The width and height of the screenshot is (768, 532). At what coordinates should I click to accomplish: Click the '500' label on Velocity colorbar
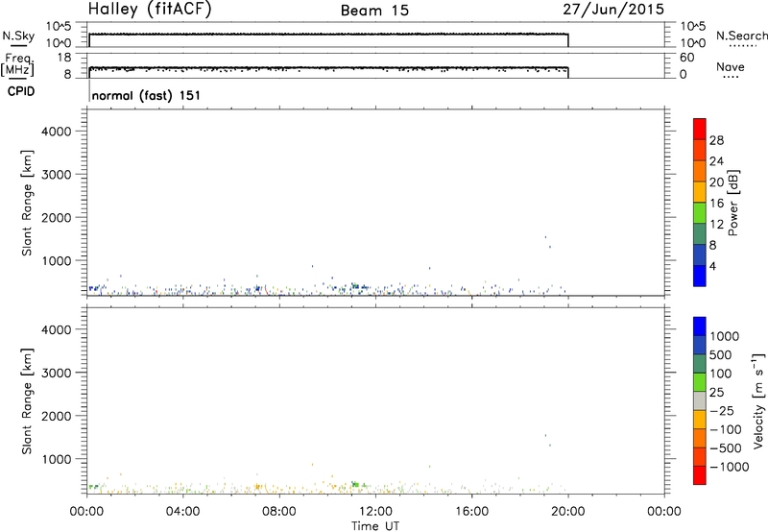(720, 354)
